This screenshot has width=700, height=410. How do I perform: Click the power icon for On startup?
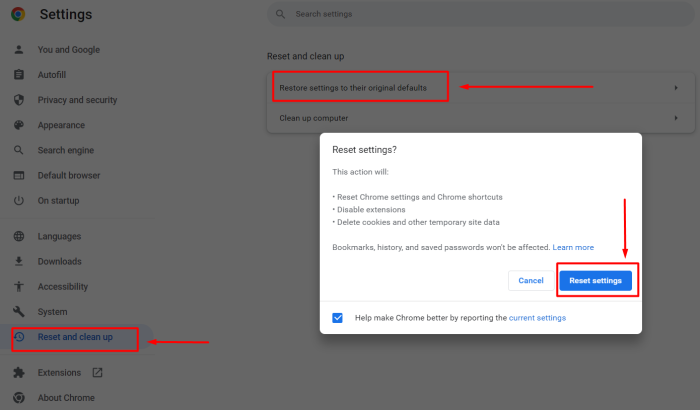(x=19, y=201)
